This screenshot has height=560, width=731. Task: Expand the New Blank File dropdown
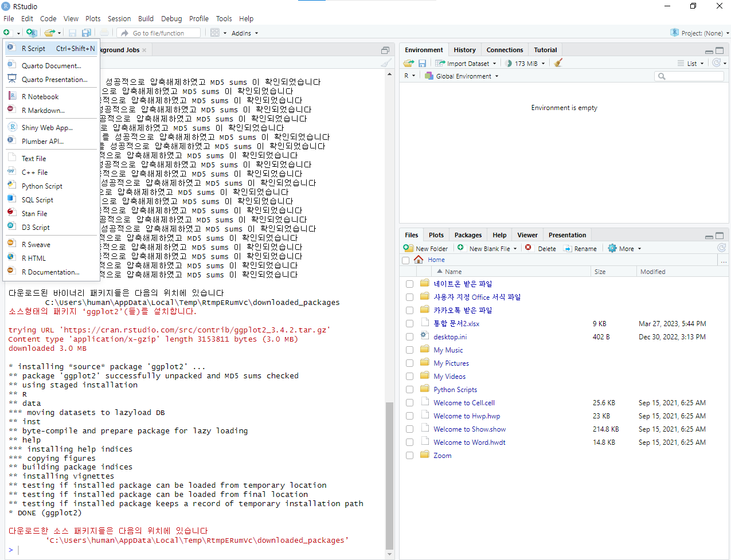click(x=515, y=249)
